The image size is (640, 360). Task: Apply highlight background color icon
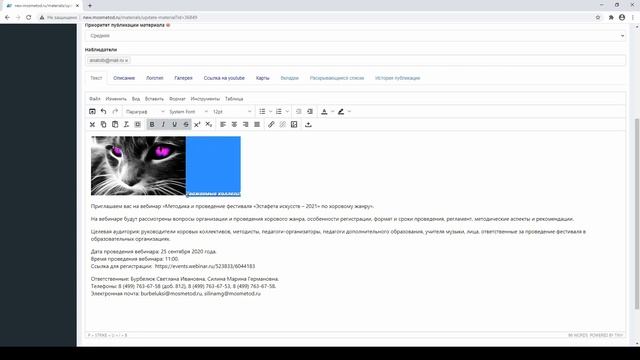341,111
